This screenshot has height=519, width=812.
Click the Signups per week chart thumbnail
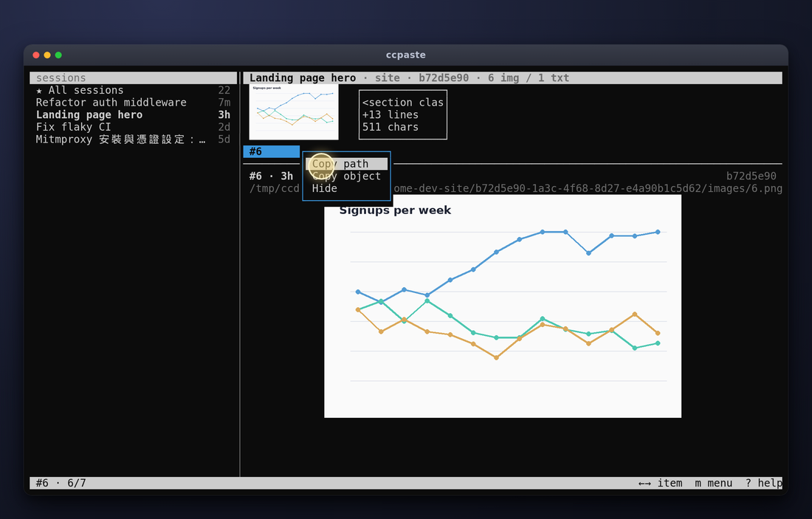coord(294,112)
